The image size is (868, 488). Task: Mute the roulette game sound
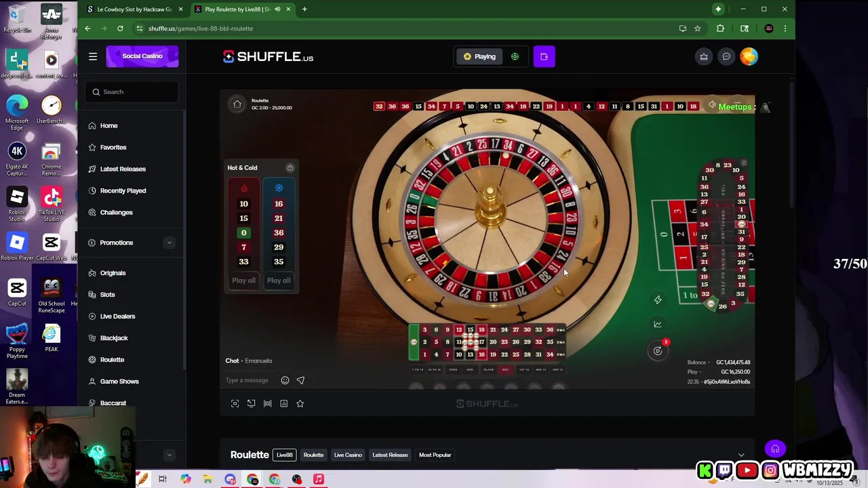(712, 106)
